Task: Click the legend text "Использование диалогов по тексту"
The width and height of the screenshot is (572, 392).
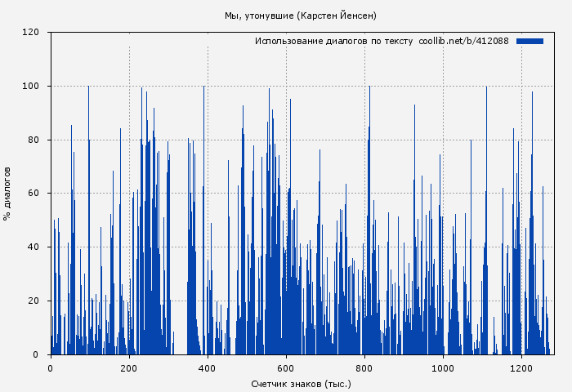Action: point(334,41)
